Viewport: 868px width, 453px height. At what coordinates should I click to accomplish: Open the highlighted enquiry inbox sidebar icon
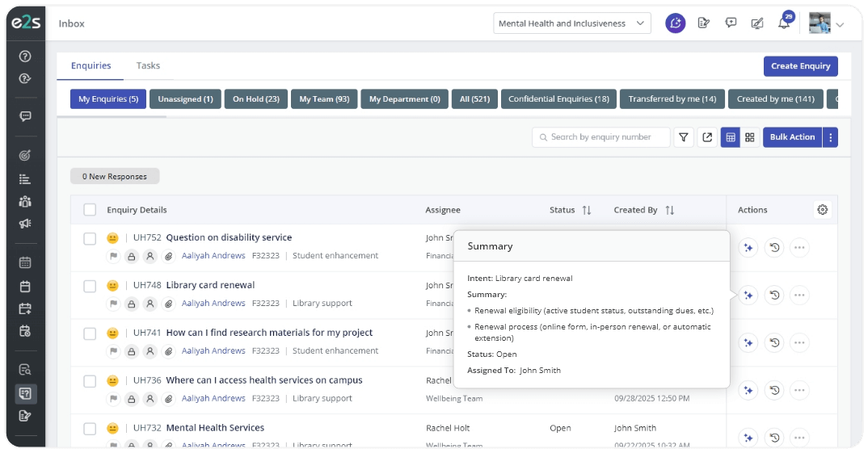click(25, 393)
